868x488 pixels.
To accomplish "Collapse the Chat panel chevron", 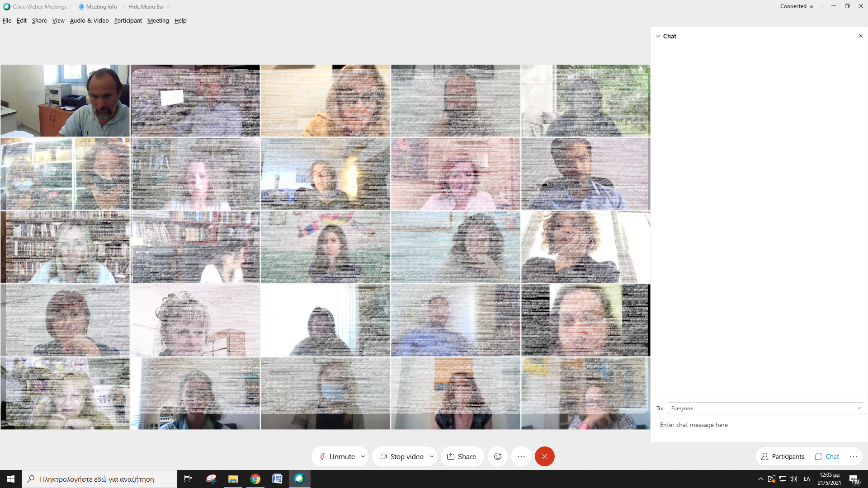I will 658,36.
